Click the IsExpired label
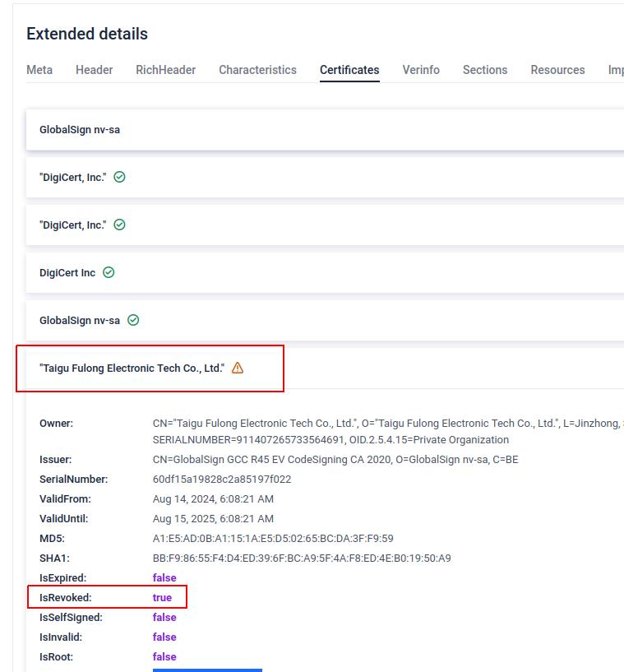 63,577
